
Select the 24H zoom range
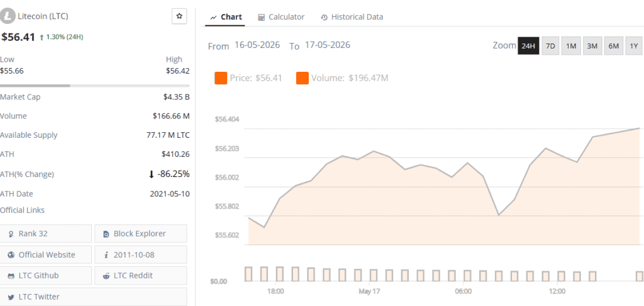[528, 46]
